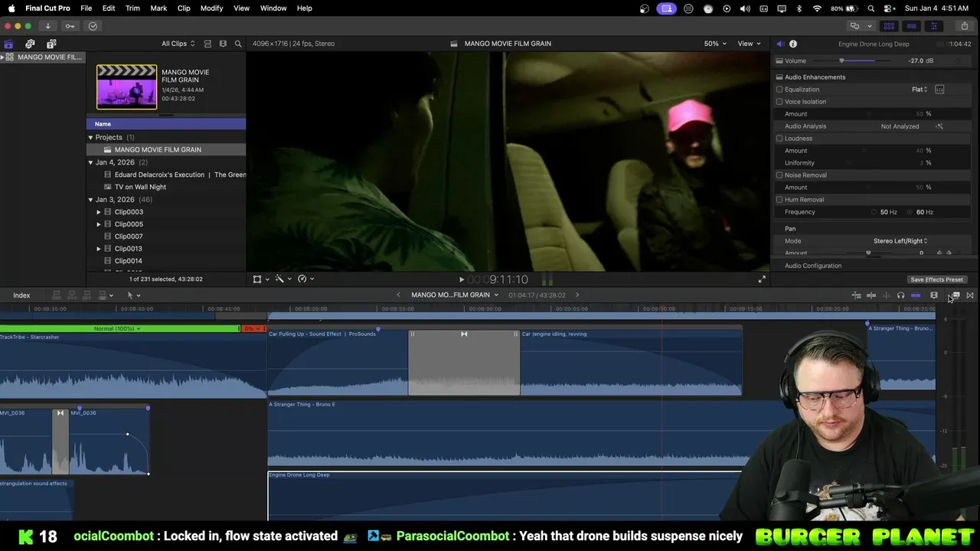Show the transitions browser bowtie icon
Screen dimensions: 980x551
tap(970, 295)
